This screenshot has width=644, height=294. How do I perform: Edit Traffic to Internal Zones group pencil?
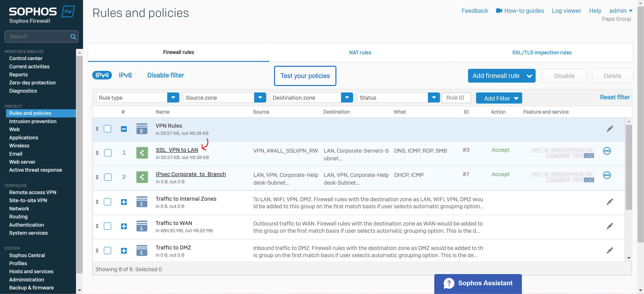click(610, 202)
